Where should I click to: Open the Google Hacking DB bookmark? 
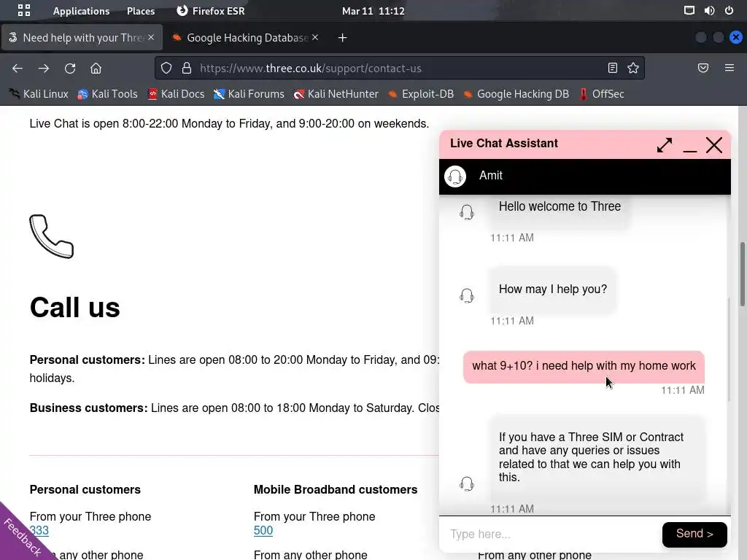(516, 94)
